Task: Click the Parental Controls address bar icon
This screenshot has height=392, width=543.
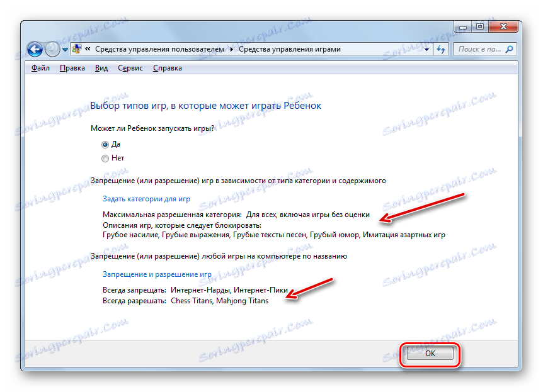Action: point(76,49)
